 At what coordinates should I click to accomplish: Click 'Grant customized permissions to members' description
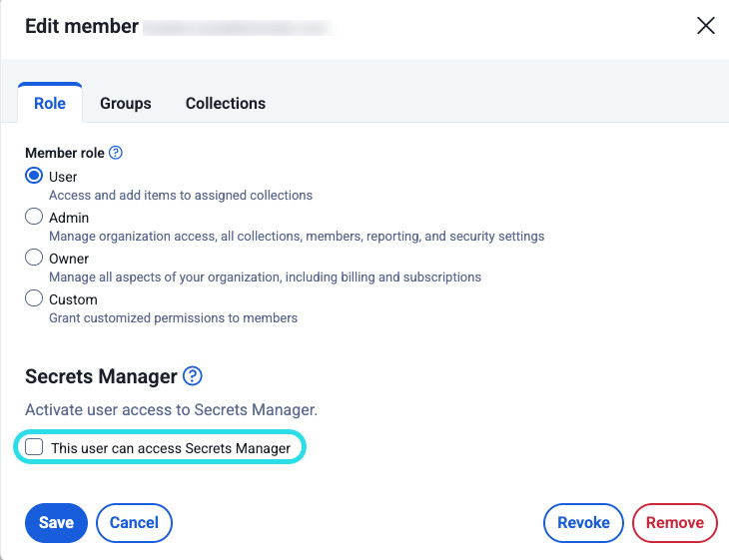click(173, 318)
